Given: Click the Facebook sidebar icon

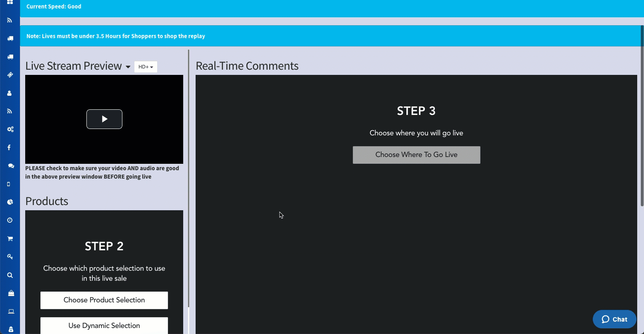Looking at the screenshot, I should 9,148.
